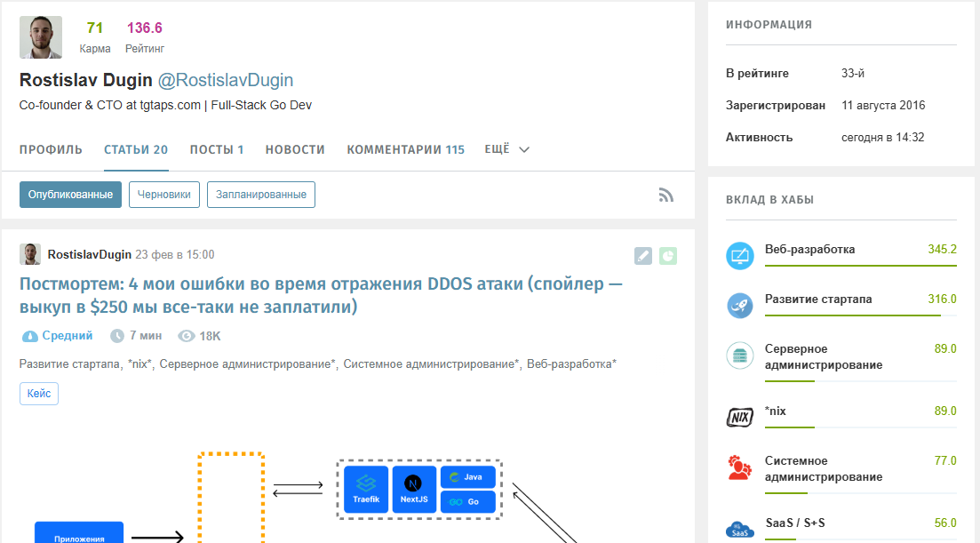980x543 pixels.
Task: Select the Запланированные filter button
Action: [260, 194]
